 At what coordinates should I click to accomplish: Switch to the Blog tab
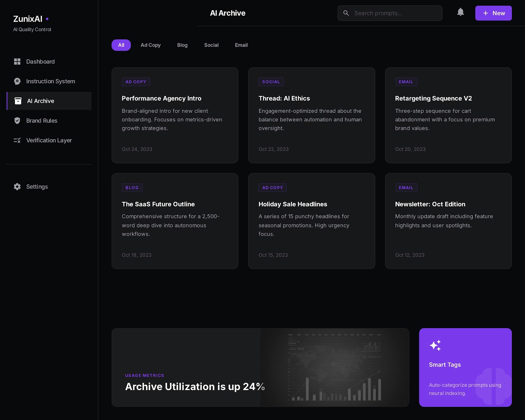[182, 45]
